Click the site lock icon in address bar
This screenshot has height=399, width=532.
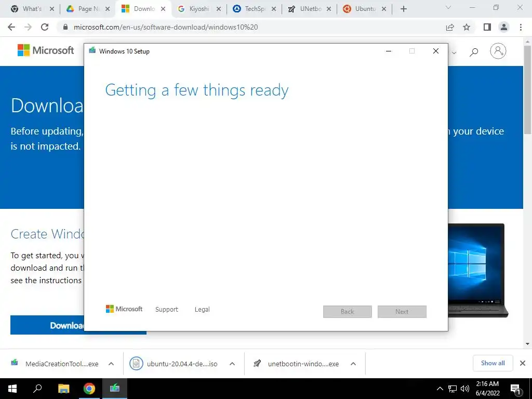[65, 27]
